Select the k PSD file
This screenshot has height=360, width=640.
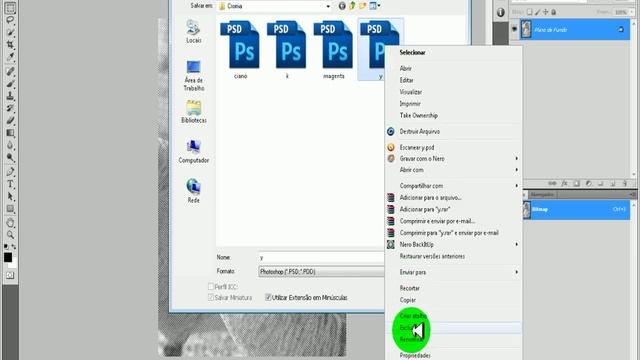[287, 49]
